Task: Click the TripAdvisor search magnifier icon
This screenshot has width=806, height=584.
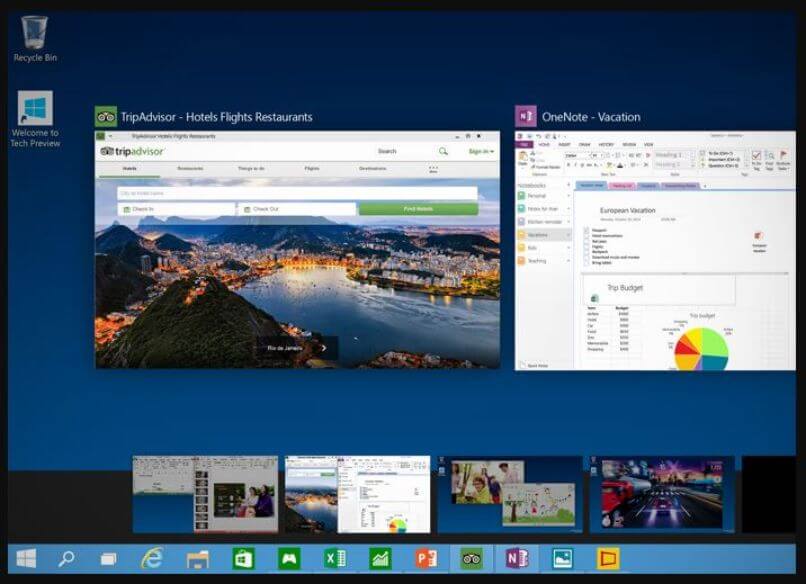Action: 443,151
